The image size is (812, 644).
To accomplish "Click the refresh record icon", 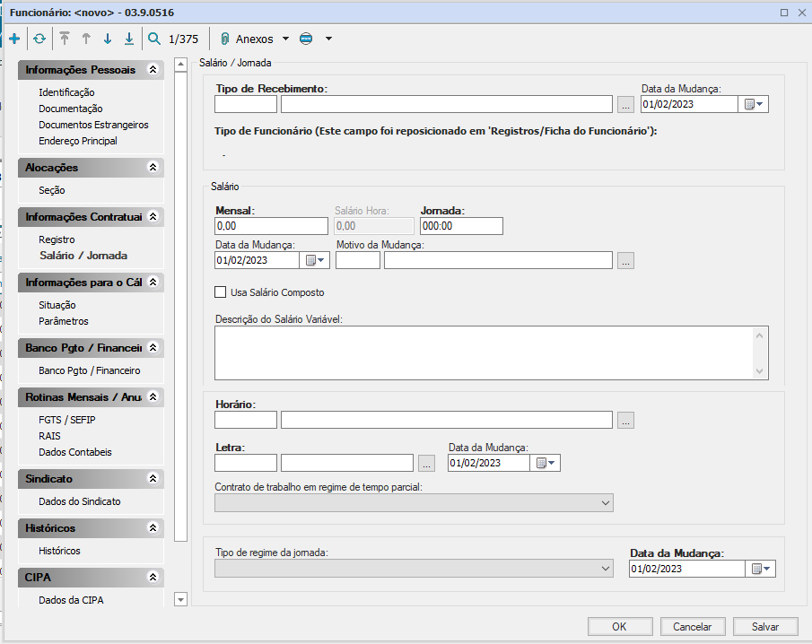I will click(x=39, y=39).
